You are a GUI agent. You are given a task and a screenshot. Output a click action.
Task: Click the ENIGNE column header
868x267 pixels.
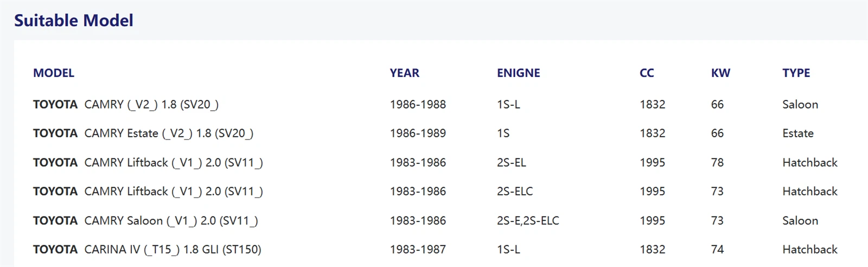pos(519,73)
